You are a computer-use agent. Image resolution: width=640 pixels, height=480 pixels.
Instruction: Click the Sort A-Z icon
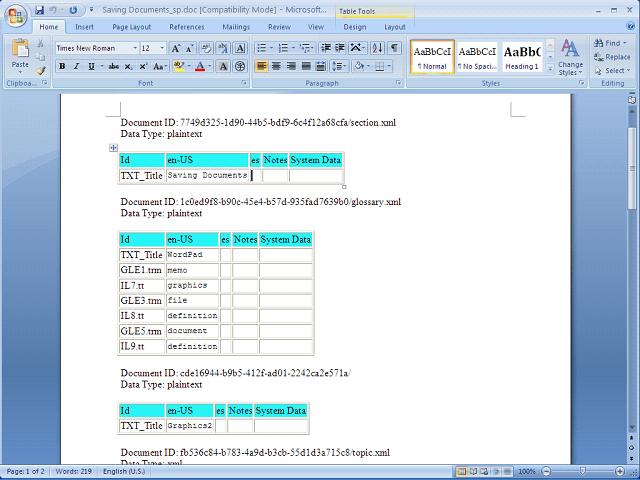tap(377, 48)
